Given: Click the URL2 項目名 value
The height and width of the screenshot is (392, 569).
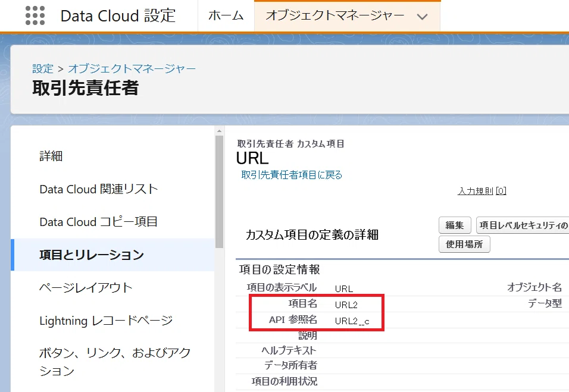Looking at the screenshot, I should [x=346, y=305].
